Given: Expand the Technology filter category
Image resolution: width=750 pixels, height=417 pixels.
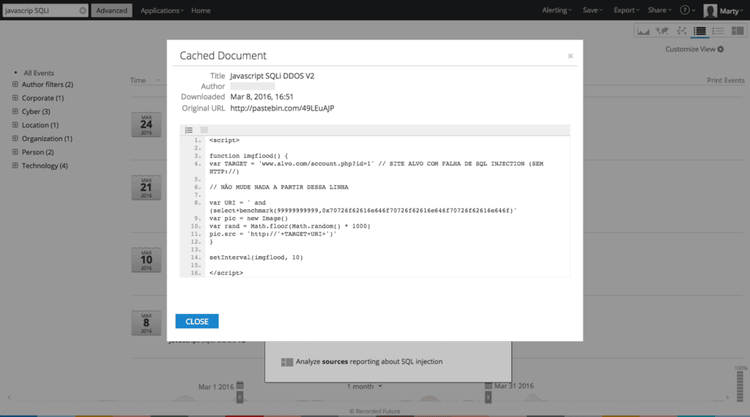Looking at the screenshot, I should (x=15, y=165).
